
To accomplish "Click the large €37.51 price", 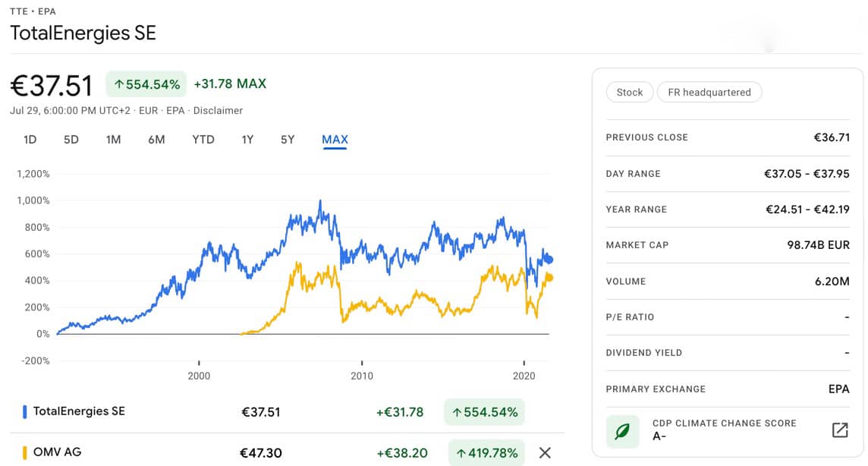I will click(52, 86).
